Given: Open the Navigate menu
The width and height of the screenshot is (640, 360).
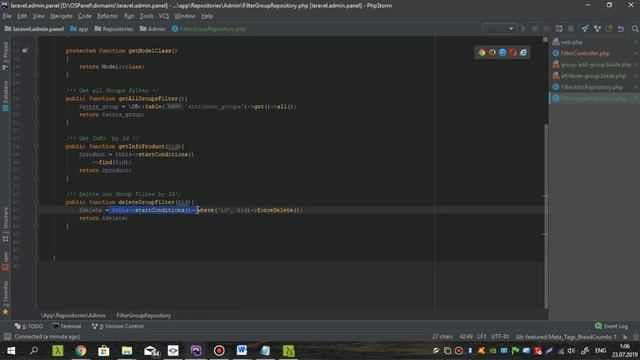Looking at the screenshot, I should [61, 16].
